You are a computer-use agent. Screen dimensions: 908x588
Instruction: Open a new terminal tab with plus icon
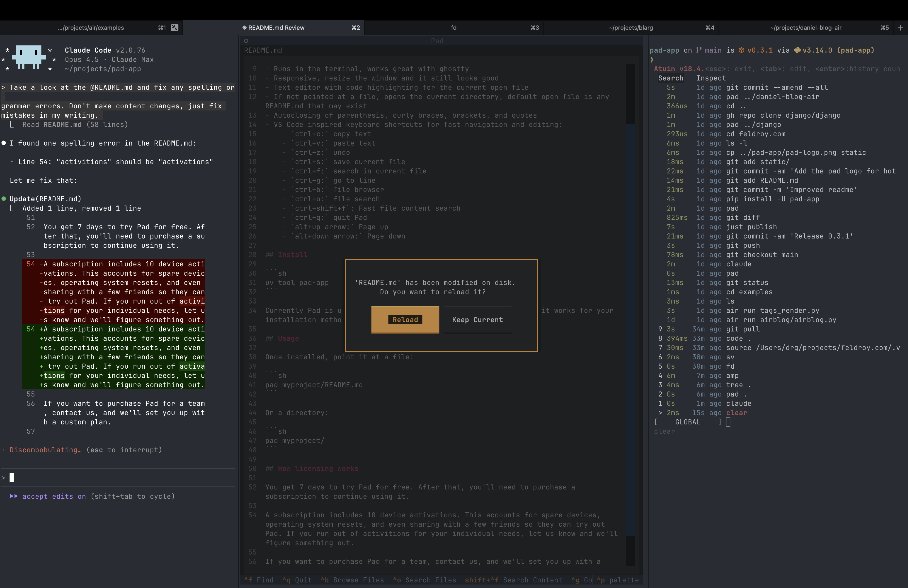point(900,27)
